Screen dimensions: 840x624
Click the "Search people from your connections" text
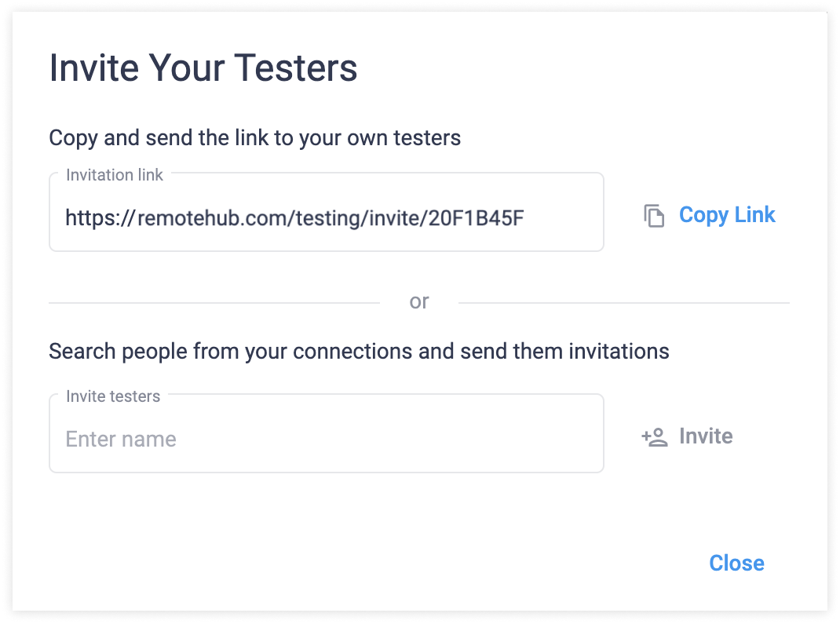[359, 352]
